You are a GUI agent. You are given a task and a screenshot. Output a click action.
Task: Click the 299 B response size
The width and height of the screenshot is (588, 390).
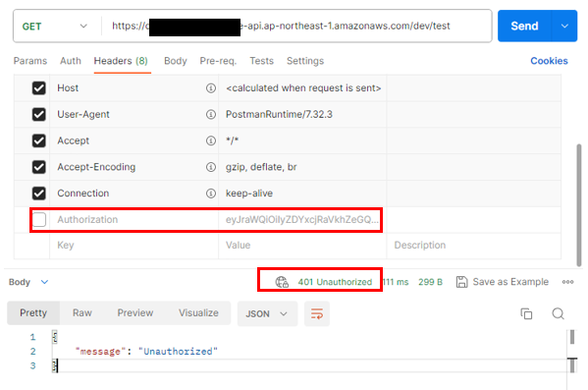pos(431,282)
